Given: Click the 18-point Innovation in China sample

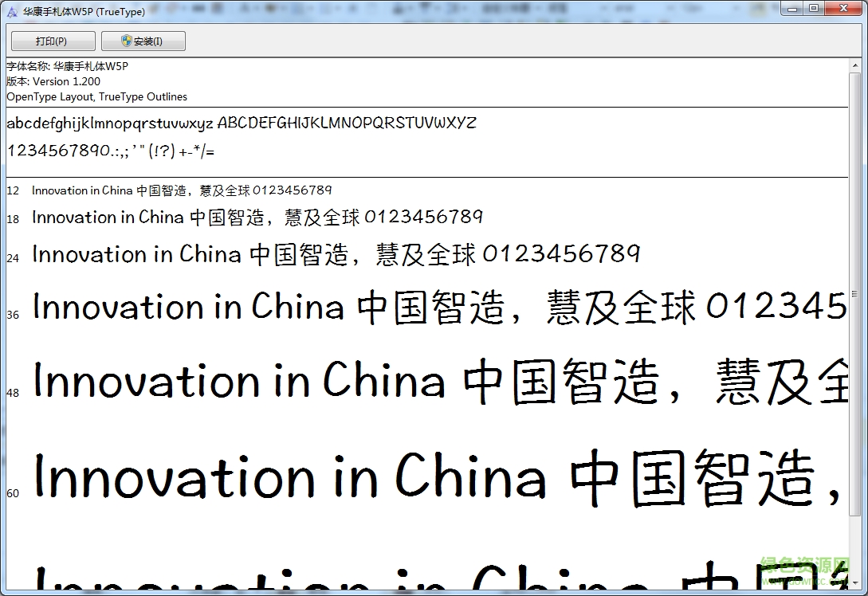Looking at the screenshot, I should tap(257, 218).
